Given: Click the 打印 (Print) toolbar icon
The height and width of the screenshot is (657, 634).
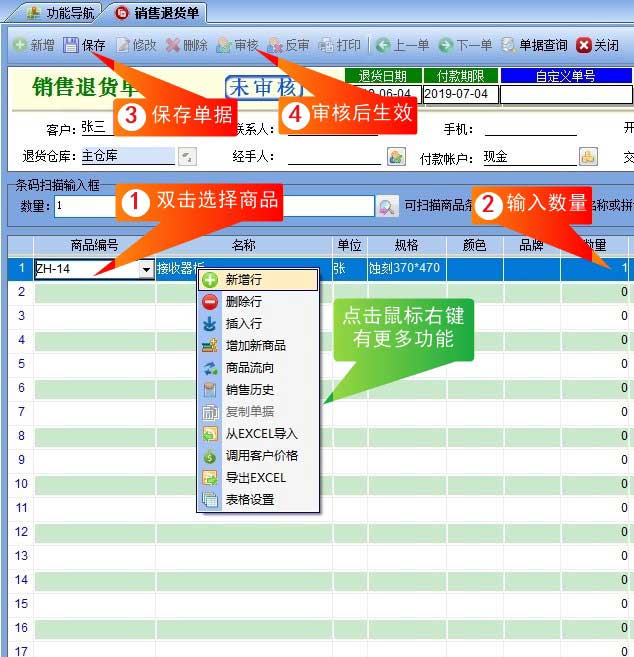Looking at the screenshot, I should tap(326, 45).
